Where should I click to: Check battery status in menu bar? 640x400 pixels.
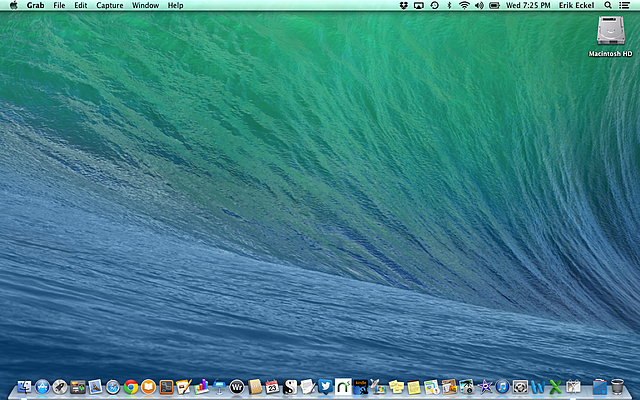(x=494, y=5)
